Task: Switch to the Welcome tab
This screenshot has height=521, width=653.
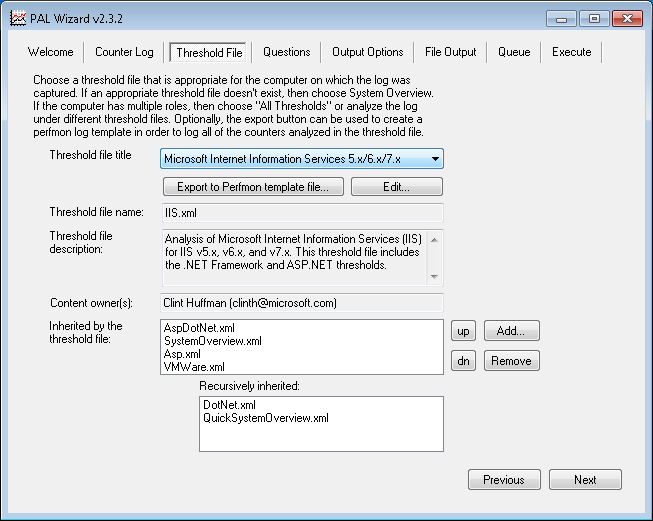Action: tap(50, 52)
